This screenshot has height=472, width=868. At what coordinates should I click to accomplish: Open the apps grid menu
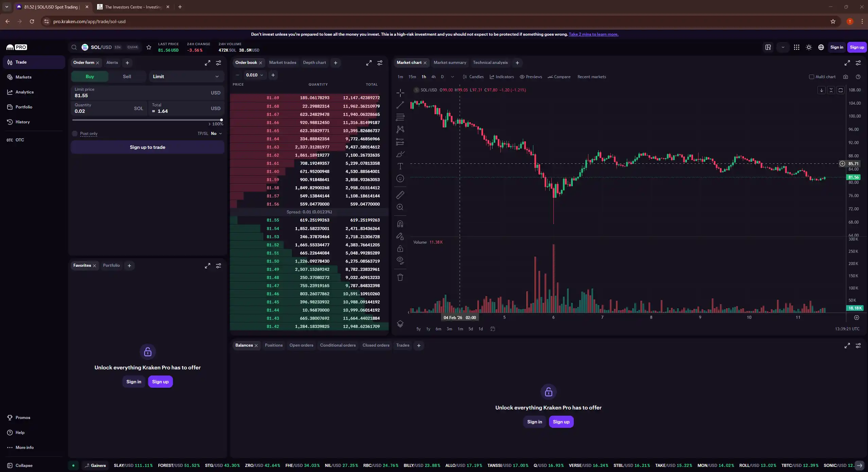(796, 47)
